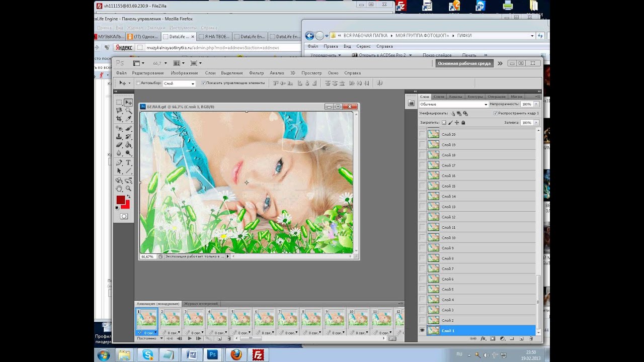Show Слой 2 visibility
This screenshot has height=362, width=644.
click(422, 320)
